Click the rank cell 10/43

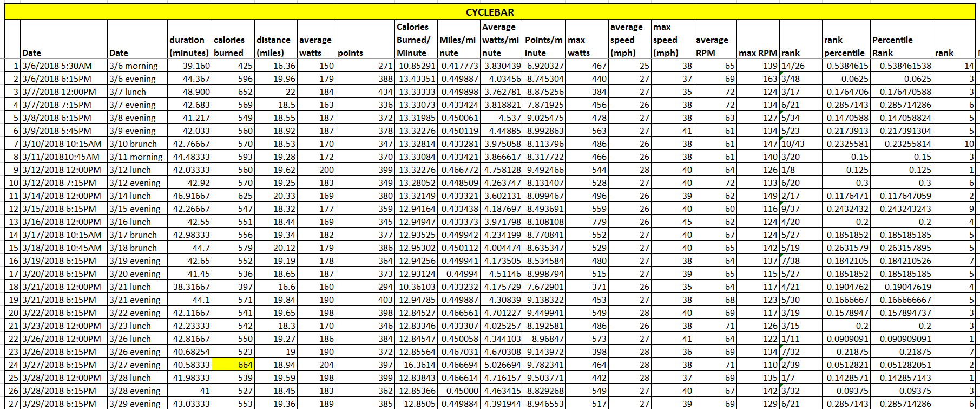point(800,144)
